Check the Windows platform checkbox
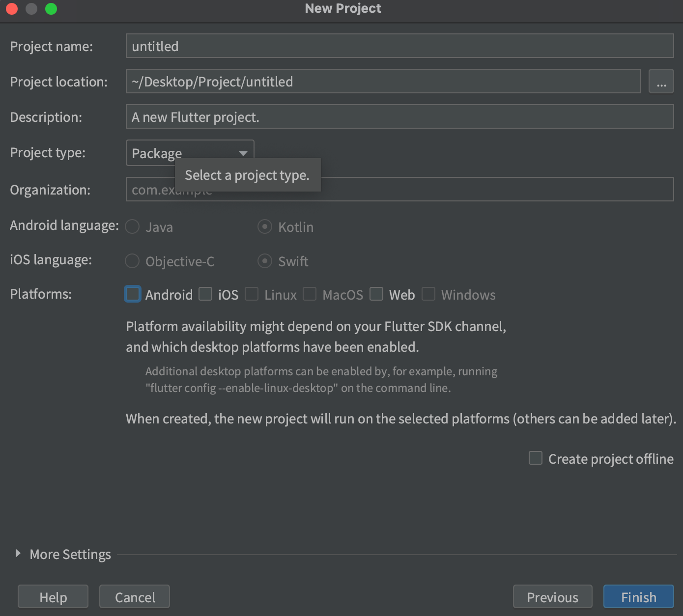The height and width of the screenshot is (616, 683). pyautogui.click(x=428, y=294)
